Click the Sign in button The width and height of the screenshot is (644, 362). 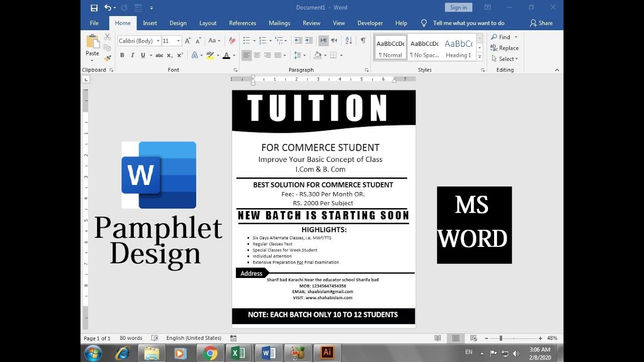(458, 8)
